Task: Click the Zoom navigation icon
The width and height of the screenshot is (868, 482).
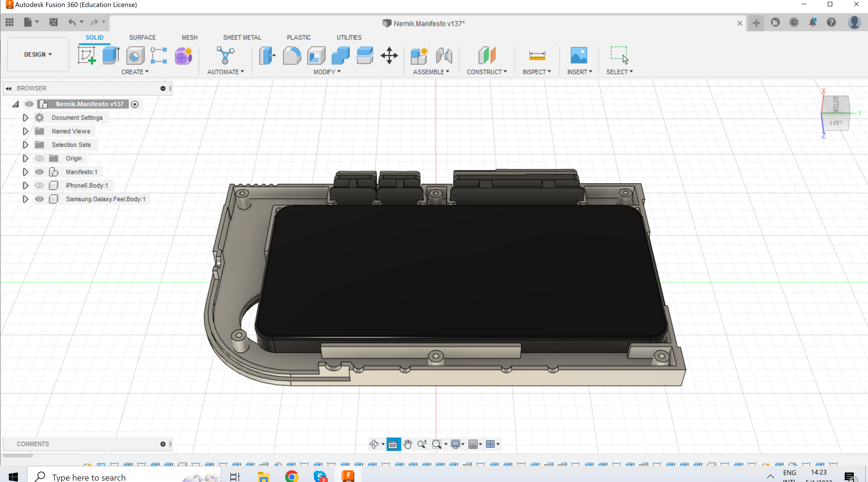Action: coord(422,444)
